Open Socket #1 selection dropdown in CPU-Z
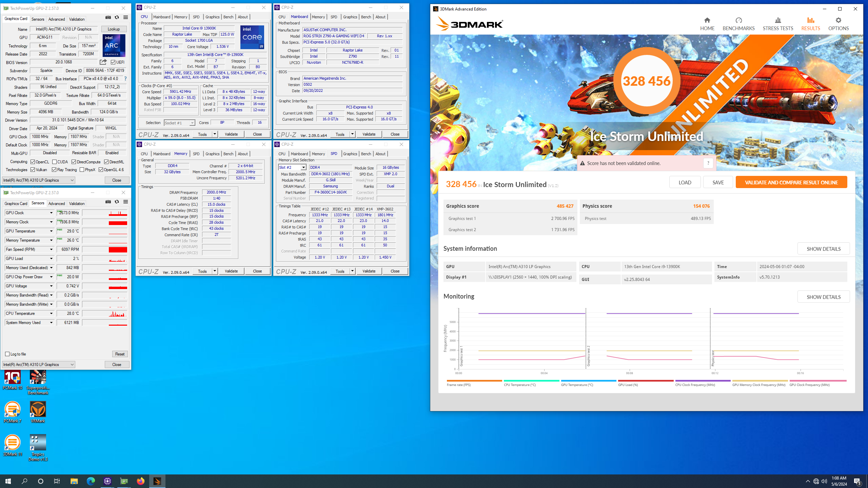Image resolution: width=868 pixels, height=488 pixels. coord(192,123)
